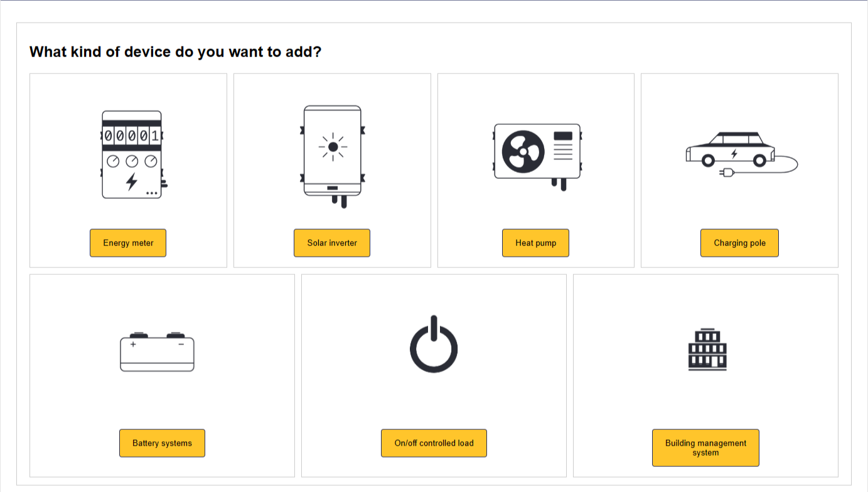The image size is (868, 492).
Task: Click the building icon
Action: (x=707, y=350)
